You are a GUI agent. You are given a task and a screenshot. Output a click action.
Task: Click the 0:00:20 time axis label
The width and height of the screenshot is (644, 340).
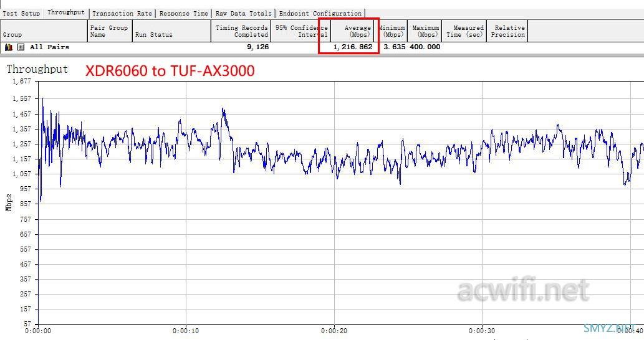point(334,331)
